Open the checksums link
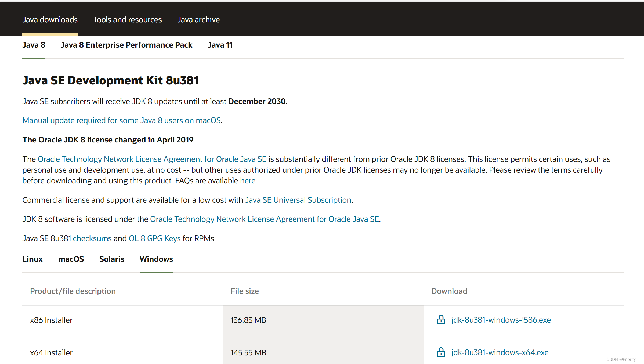 pyautogui.click(x=92, y=238)
